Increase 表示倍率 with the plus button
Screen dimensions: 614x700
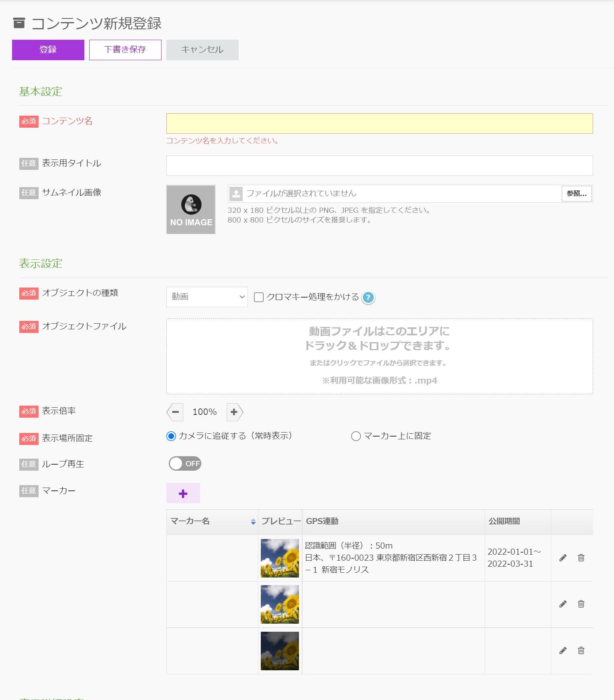click(235, 412)
